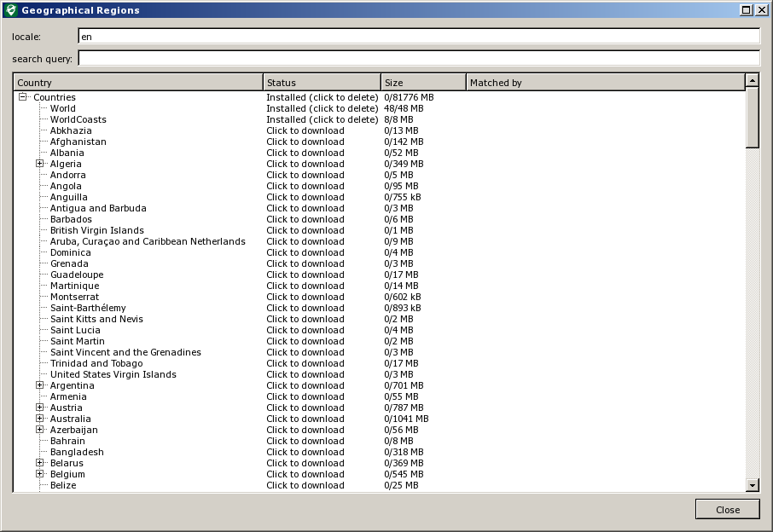The image size is (773, 532).
Task: Click the scrollbar up arrow
Action: [753, 80]
